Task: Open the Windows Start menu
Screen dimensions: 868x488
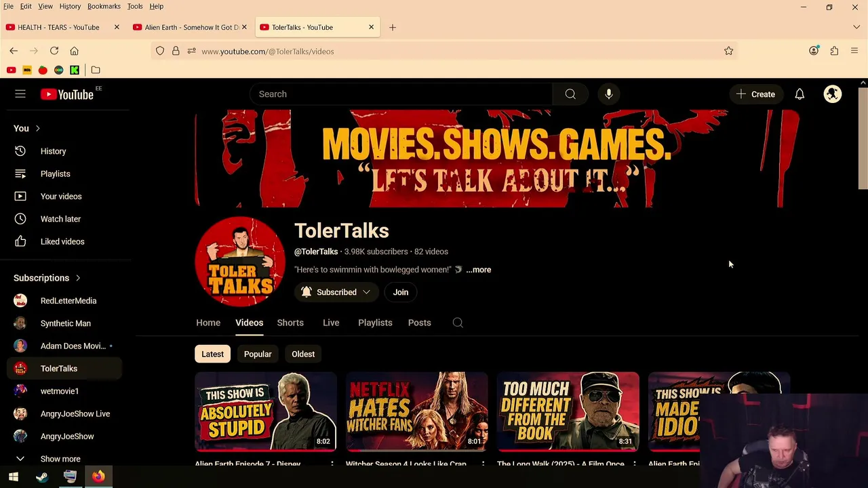Action: 14,476
